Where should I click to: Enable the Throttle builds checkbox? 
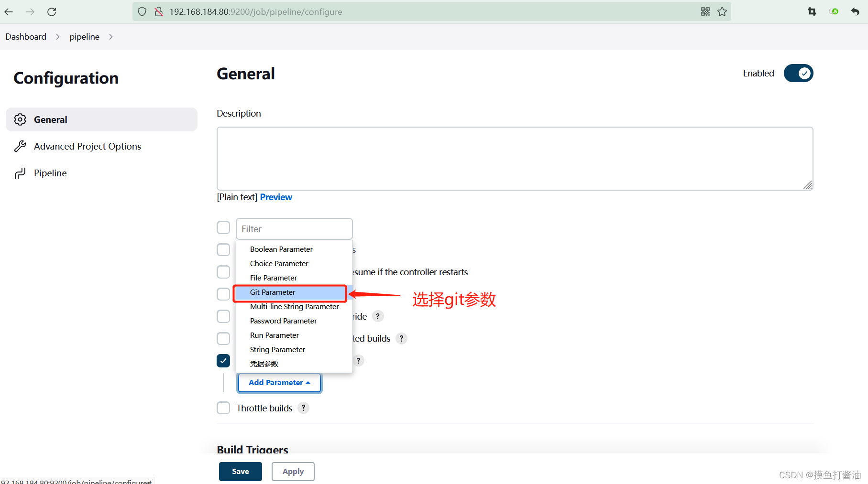click(x=223, y=408)
